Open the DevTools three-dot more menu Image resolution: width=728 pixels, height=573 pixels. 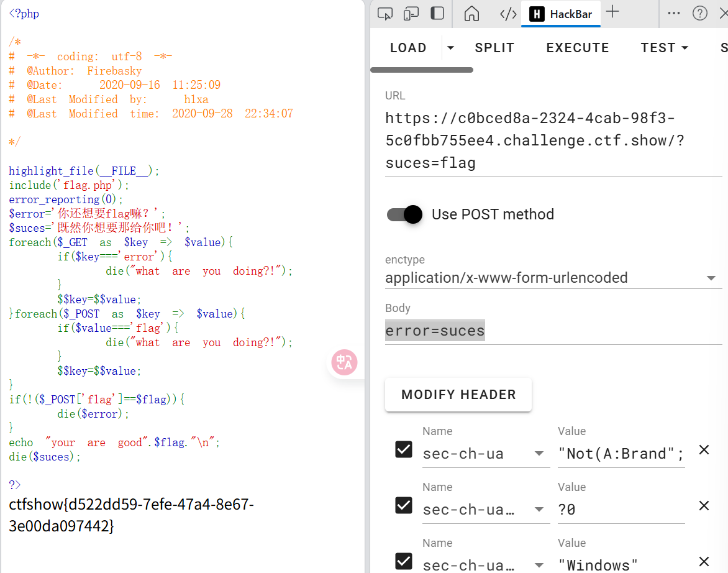(674, 13)
